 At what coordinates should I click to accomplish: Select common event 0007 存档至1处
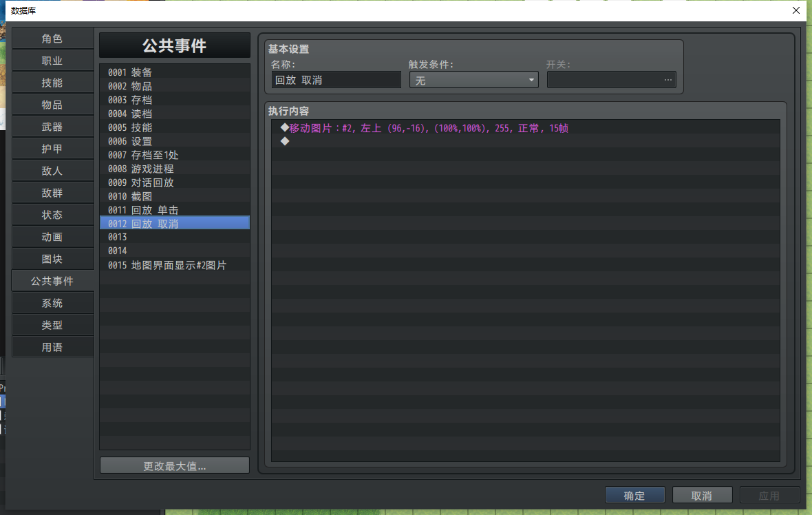coord(175,155)
